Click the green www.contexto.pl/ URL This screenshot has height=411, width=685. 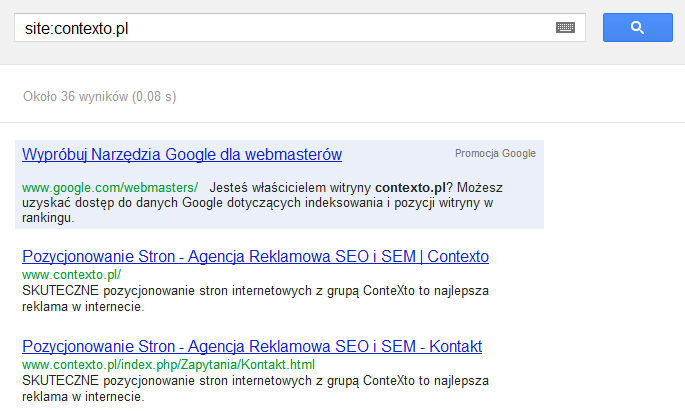tap(71, 274)
